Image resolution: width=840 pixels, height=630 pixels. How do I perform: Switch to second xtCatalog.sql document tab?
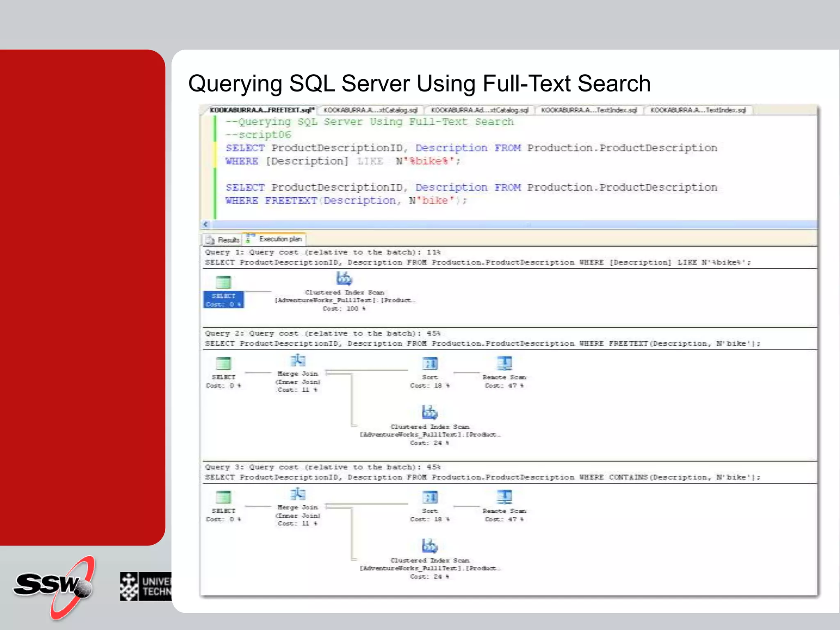[x=479, y=110]
